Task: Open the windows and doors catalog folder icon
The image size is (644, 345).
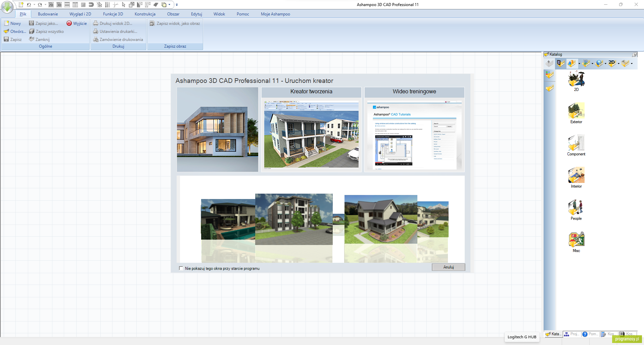Action: point(560,63)
